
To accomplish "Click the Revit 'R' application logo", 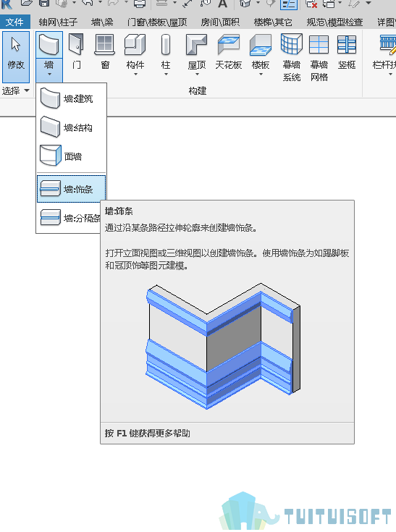I will (7, 4).
